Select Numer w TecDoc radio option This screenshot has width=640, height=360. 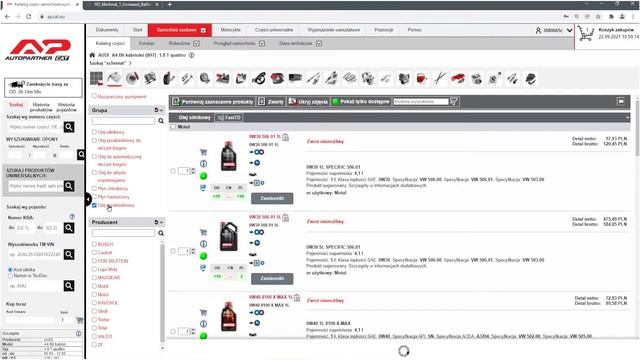[x=11, y=276]
